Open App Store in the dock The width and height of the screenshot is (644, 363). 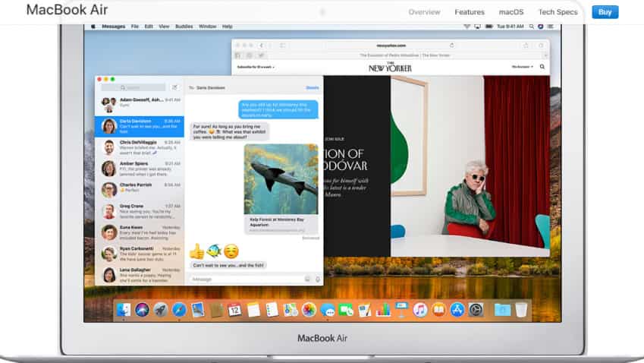[457, 310]
